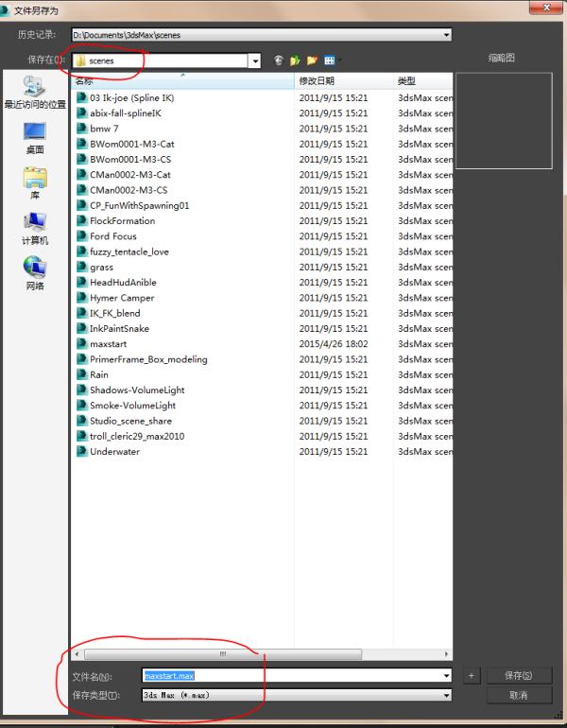Click the Save (保存) button
The width and height of the screenshot is (567, 728).
(x=519, y=676)
